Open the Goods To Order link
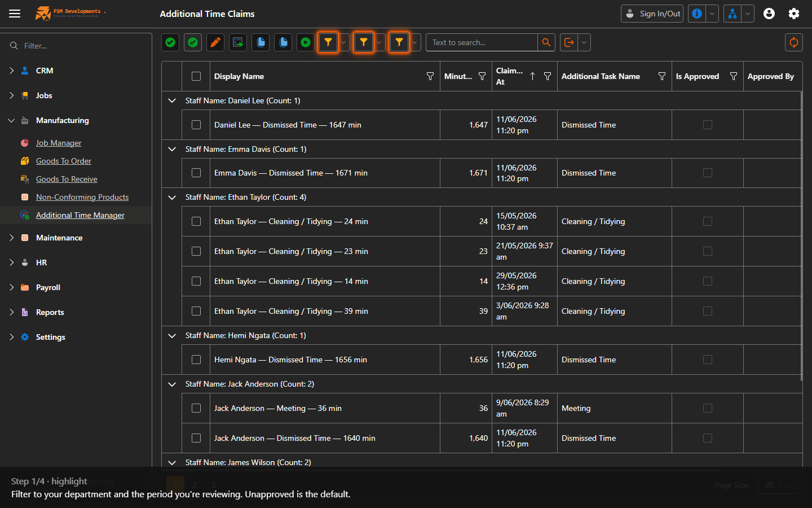 64,161
